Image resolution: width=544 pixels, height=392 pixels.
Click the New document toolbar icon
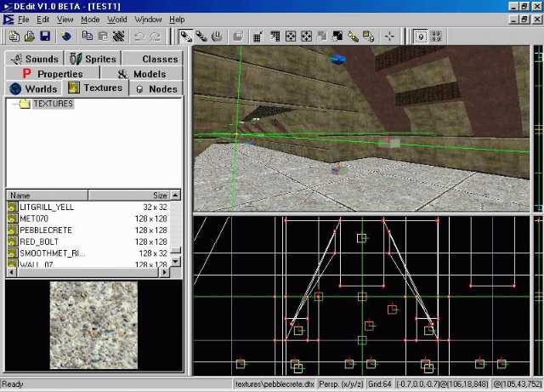point(14,36)
